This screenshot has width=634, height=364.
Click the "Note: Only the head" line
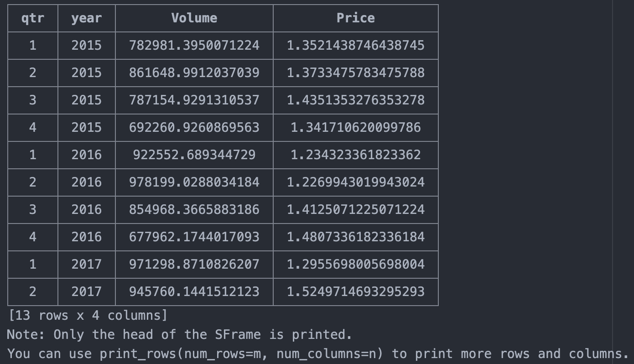[x=179, y=335]
